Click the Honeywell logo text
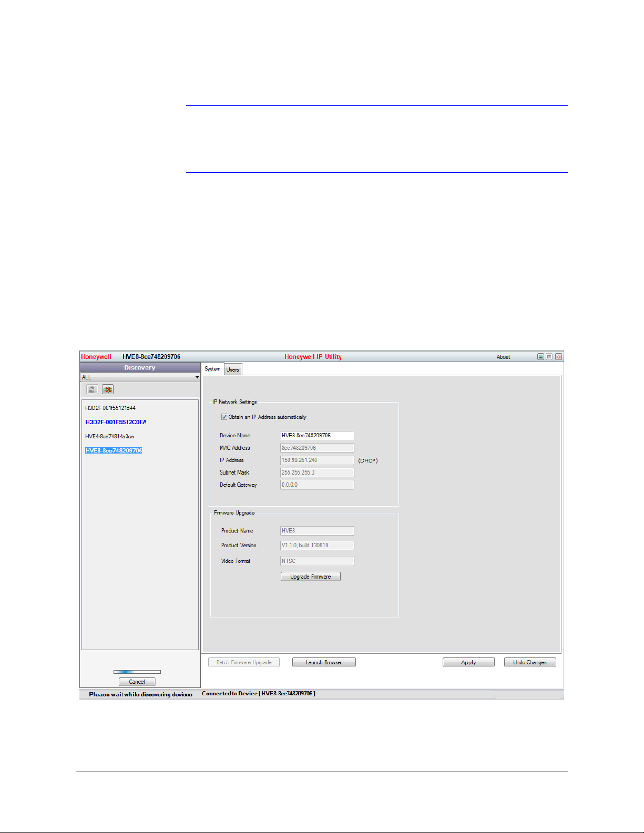 pyautogui.click(x=96, y=357)
